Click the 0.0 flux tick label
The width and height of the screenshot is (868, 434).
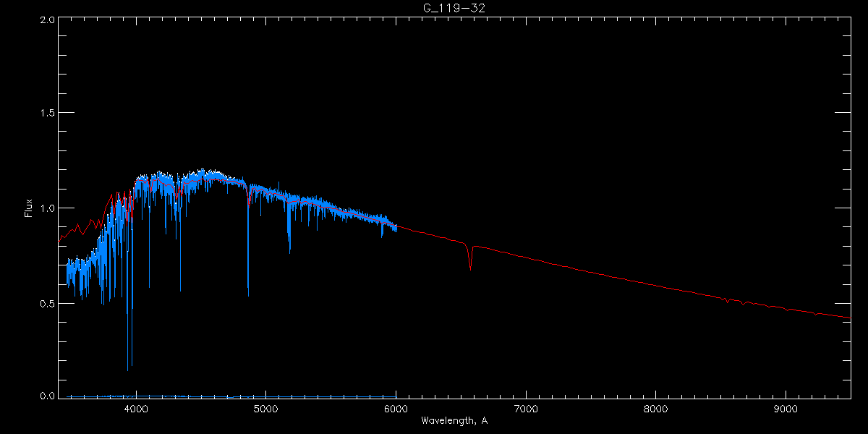click(x=47, y=396)
